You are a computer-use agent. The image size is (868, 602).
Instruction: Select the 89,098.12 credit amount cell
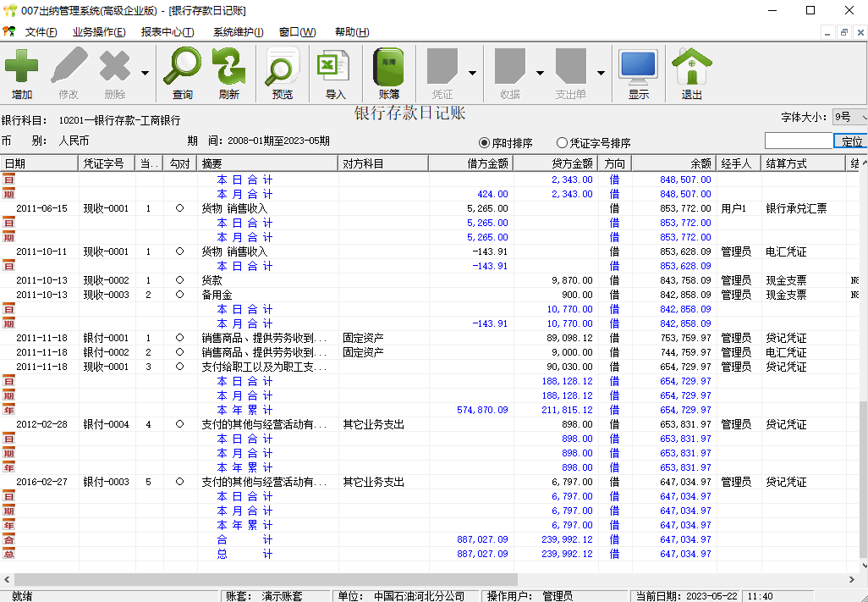(556, 338)
